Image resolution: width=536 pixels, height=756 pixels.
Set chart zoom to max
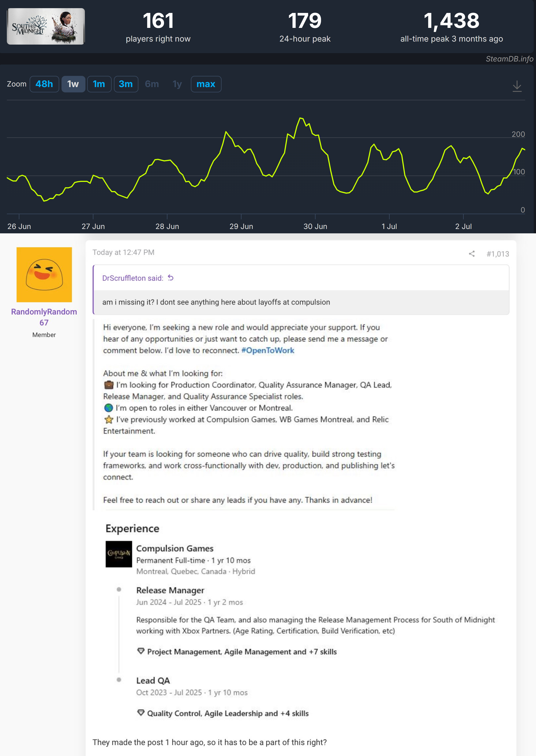click(206, 84)
